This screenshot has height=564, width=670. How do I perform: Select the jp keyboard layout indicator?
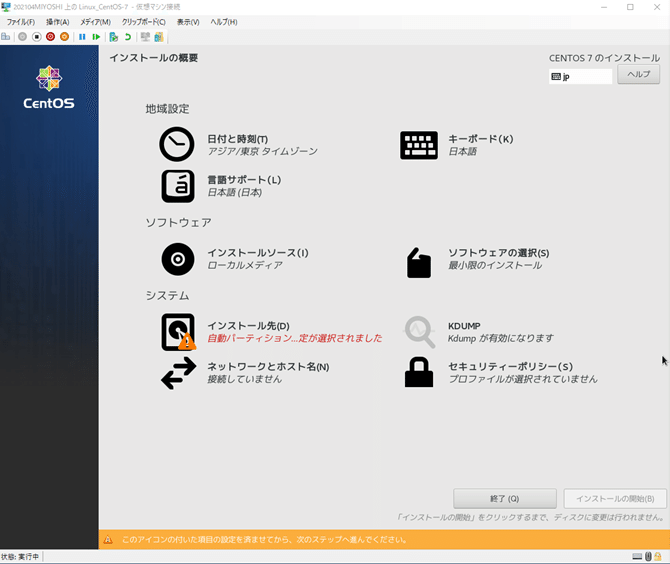[580, 76]
